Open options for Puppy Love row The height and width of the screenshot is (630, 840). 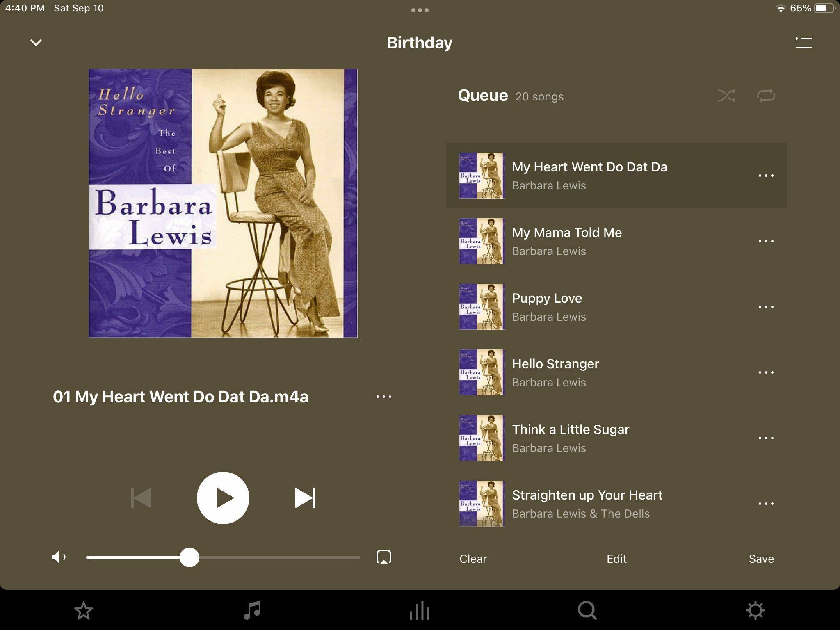766,307
